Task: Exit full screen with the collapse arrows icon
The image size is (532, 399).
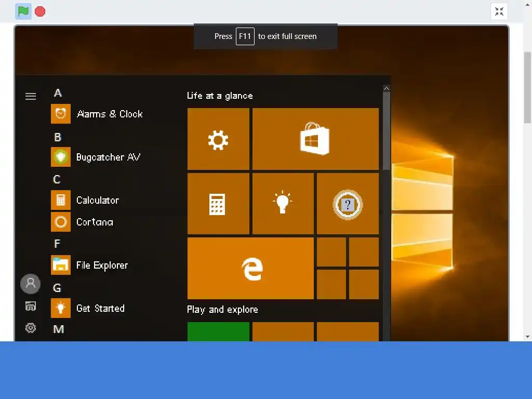Action: [x=499, y=11]
